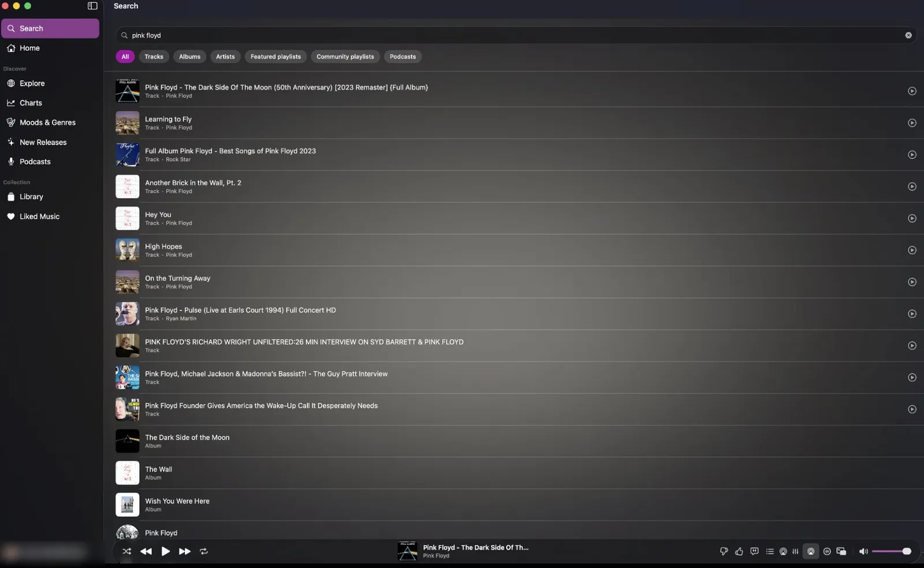The width and height of the screenshot is (924, 568).
Task: Clear the search field with X icon
Action: [908, 35]
